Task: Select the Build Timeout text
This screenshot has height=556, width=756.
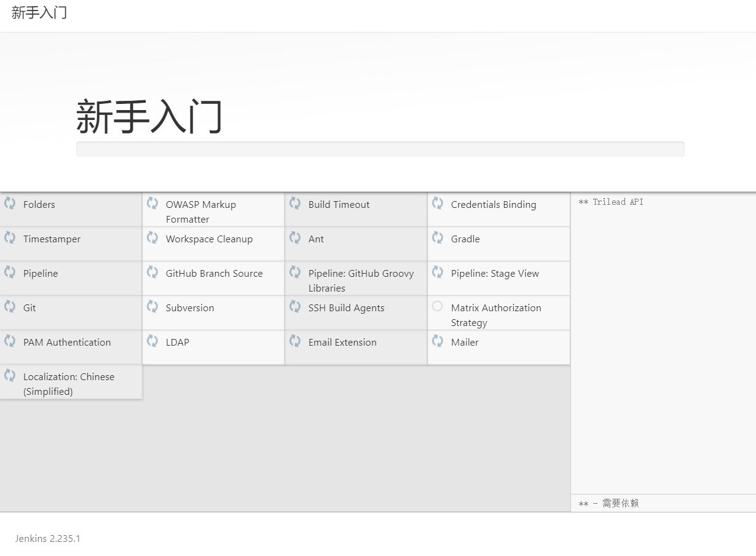Action: coord(339,205)
